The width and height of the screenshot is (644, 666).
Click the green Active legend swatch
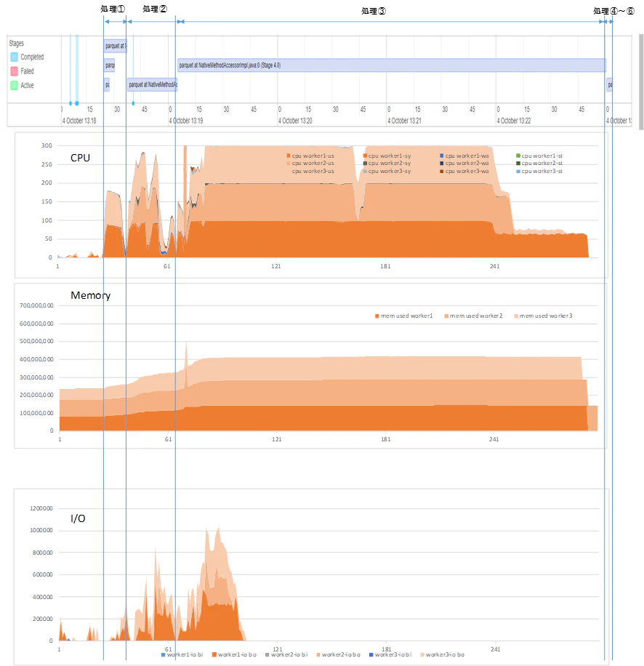pos(14,85)
